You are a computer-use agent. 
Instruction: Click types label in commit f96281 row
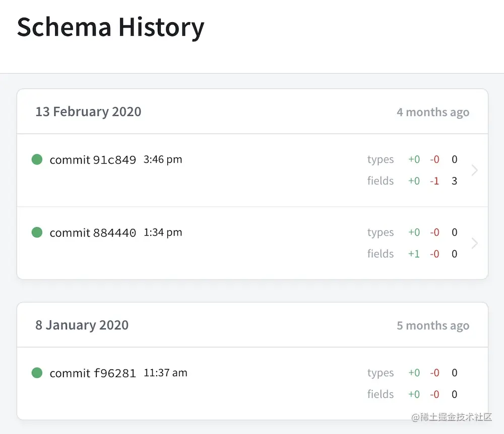pos(381,373)
